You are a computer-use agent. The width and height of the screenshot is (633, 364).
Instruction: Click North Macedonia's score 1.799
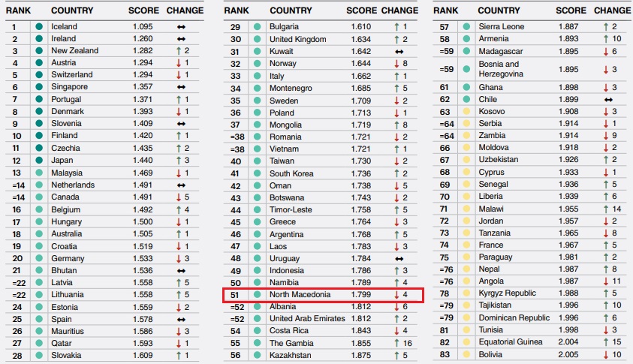click(361, 295)
